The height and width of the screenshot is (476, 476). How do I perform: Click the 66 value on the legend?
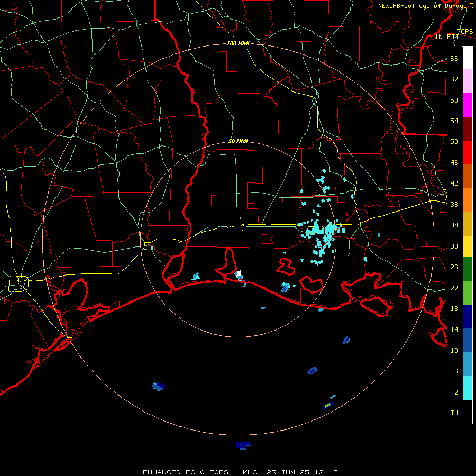(x=454, y=58)
